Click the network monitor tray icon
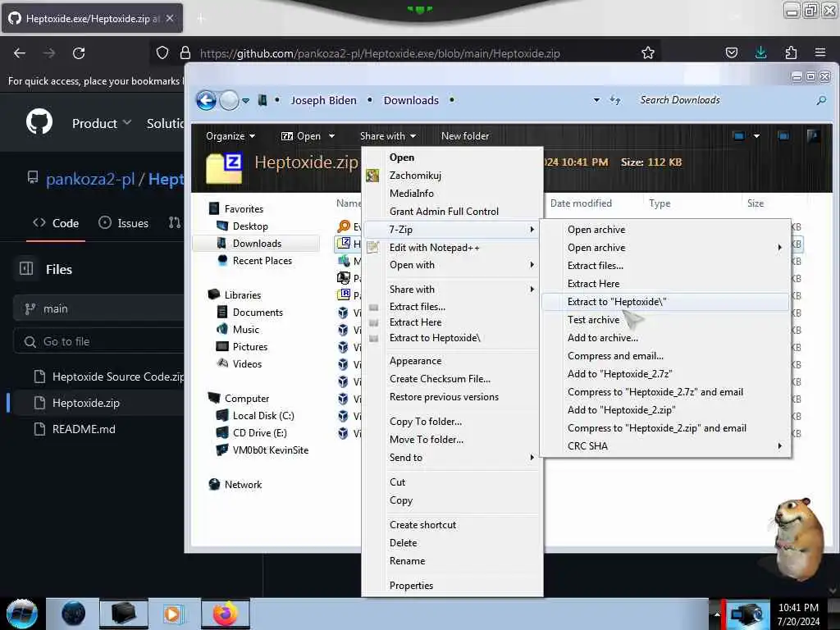840x630 pixels. 746,614
